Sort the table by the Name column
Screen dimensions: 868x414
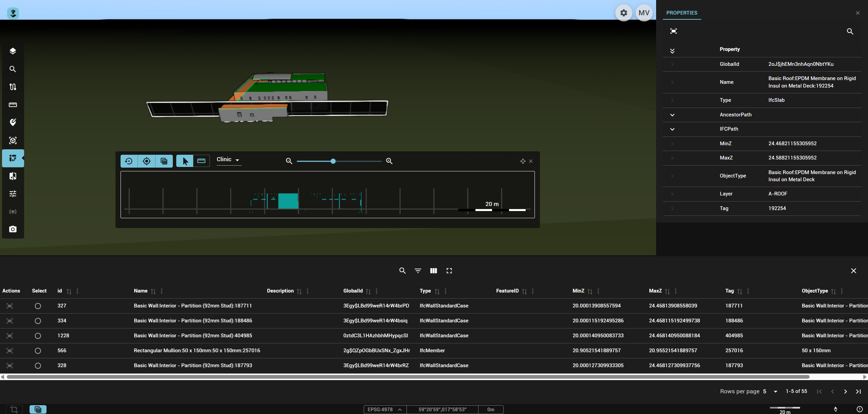click(153, 291)
